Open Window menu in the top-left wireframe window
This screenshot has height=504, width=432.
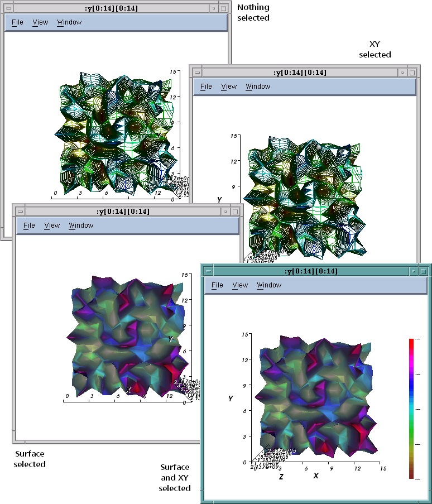tap(69, 22)
